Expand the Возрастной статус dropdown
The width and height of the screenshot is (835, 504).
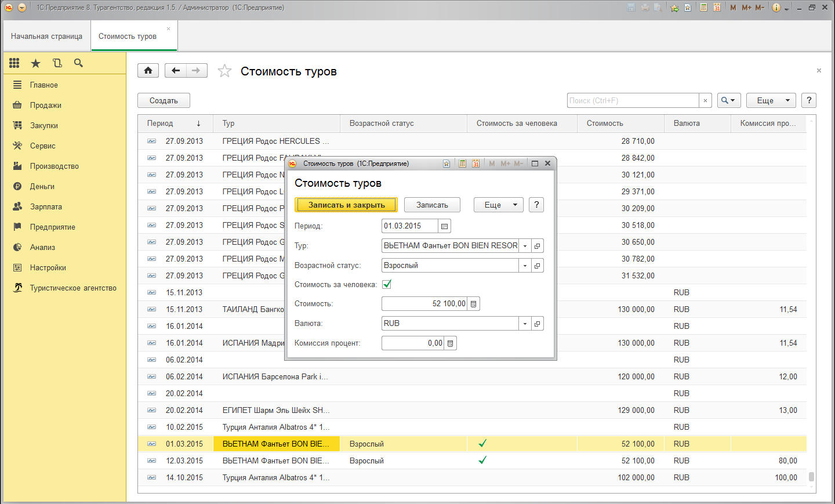click(x=525, y=266)
